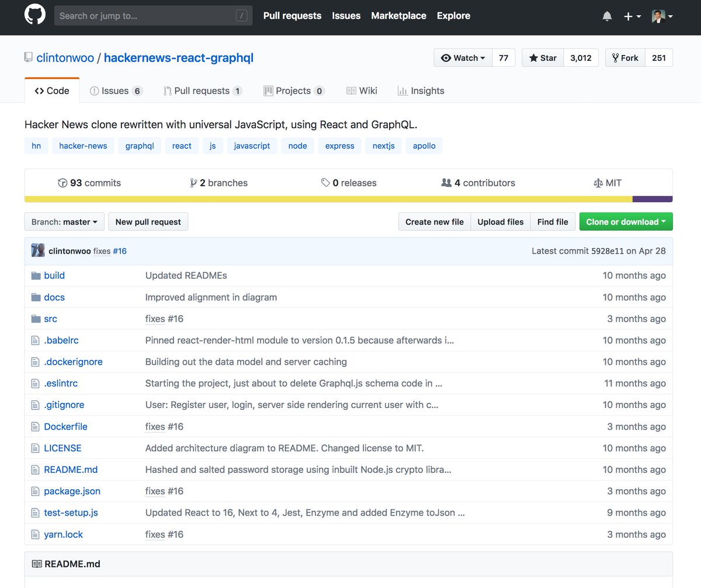Viewport: 701px width, 588px height.
Task: Open the Pull requests repository tab
Action: pos(203,91)
